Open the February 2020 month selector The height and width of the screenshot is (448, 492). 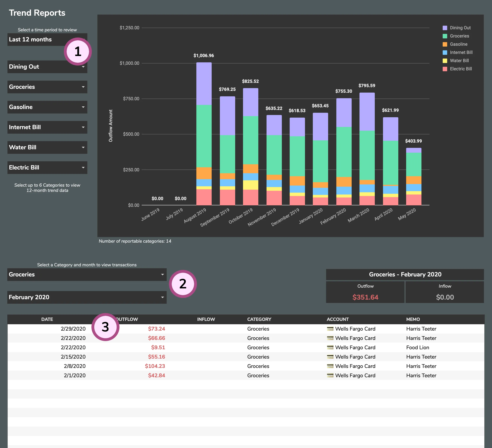[87, 297]
